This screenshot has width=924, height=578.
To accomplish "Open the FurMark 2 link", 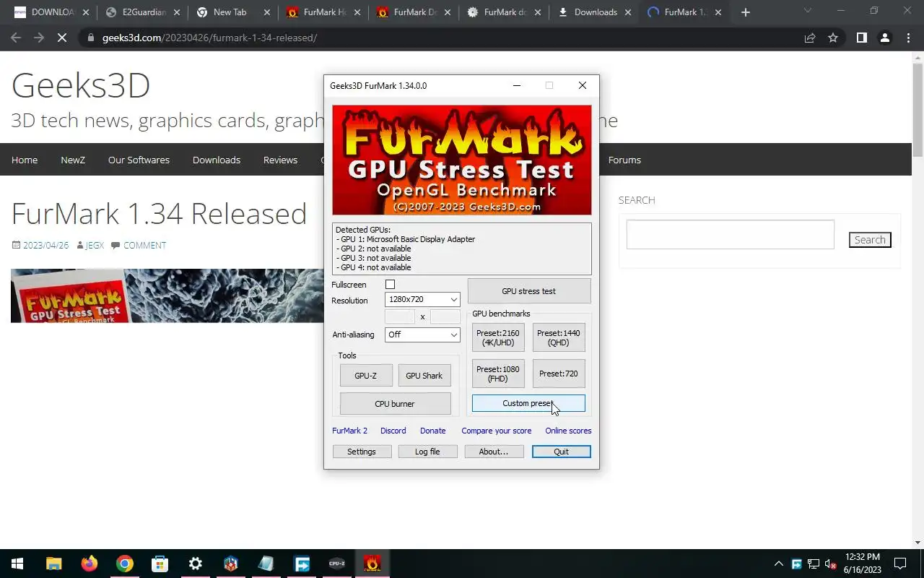I will (349, 431).
